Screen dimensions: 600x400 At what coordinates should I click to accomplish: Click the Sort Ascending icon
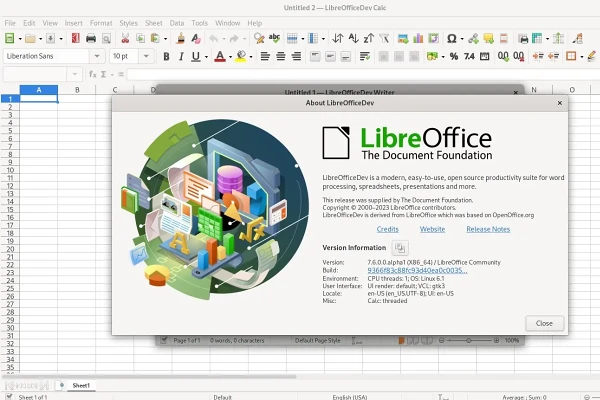point(353,38)
